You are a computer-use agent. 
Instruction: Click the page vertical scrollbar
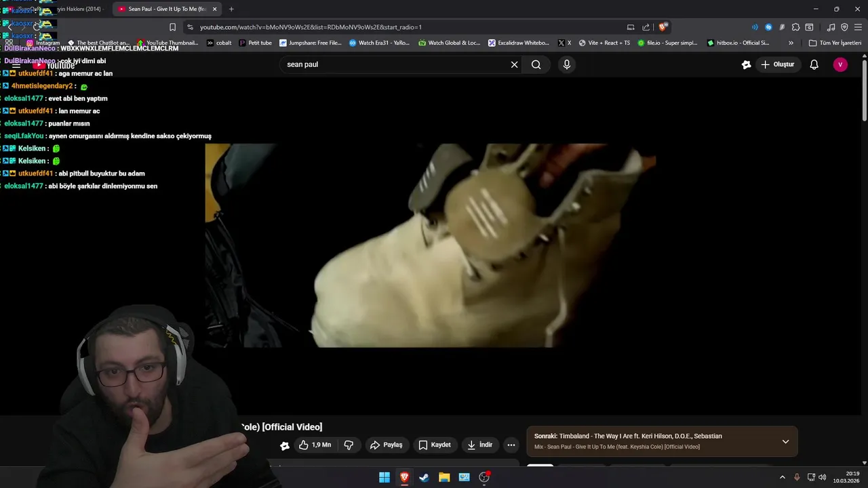click(864, 91)
